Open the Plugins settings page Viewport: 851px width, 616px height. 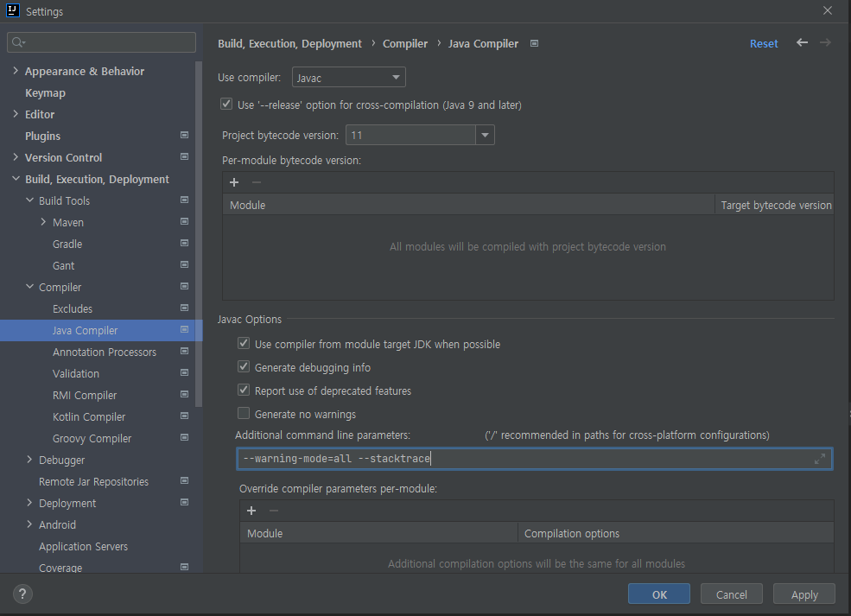(x=42, y=137)
